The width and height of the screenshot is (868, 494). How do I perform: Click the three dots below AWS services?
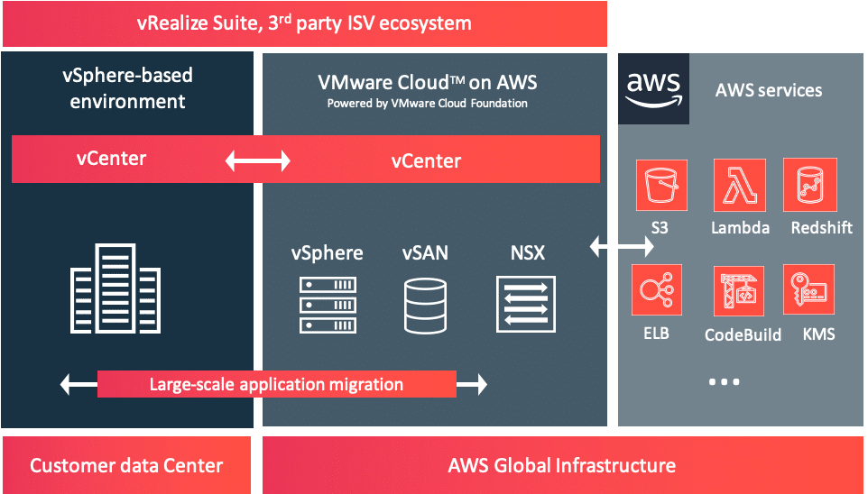724,382
